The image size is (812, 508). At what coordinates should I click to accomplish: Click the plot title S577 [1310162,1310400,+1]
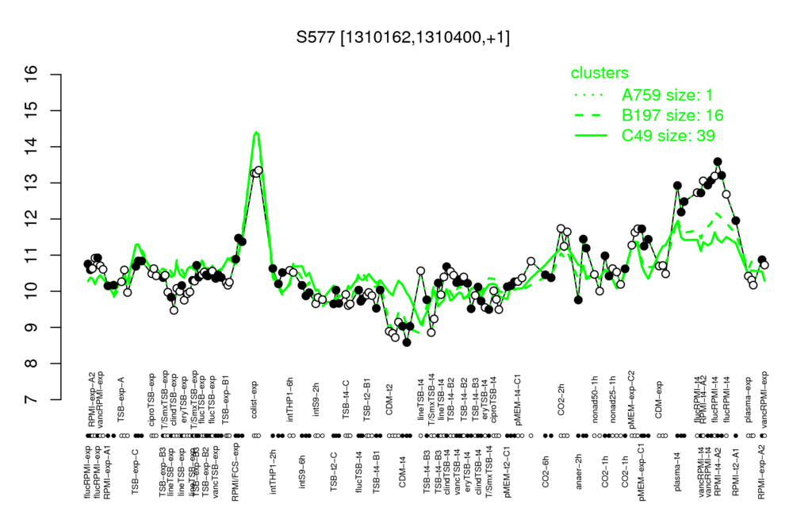[x=403, y=37]
